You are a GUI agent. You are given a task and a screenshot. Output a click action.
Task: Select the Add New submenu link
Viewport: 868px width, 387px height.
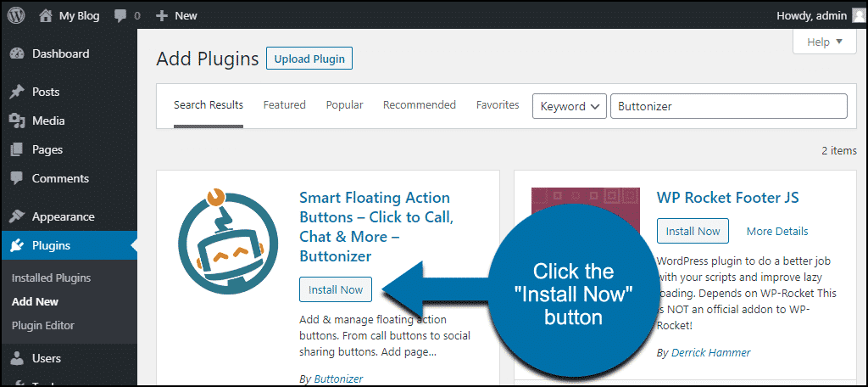point(35,301)
